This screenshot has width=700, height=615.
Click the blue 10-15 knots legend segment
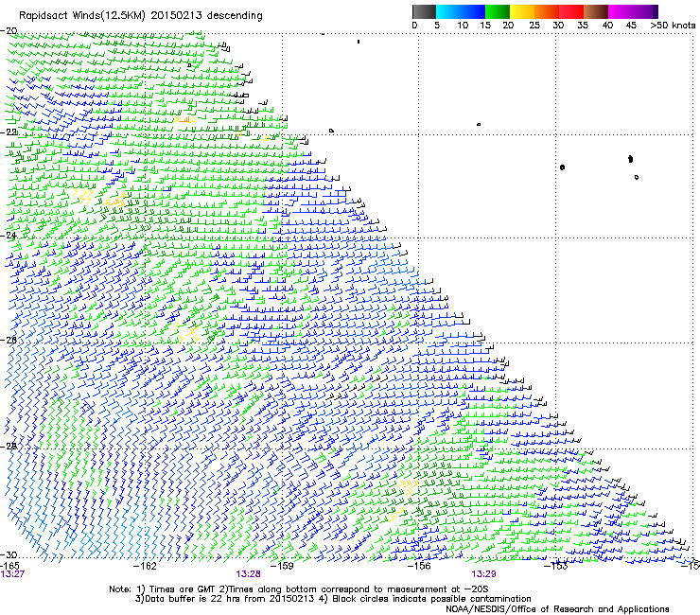[x=473, y=12]
